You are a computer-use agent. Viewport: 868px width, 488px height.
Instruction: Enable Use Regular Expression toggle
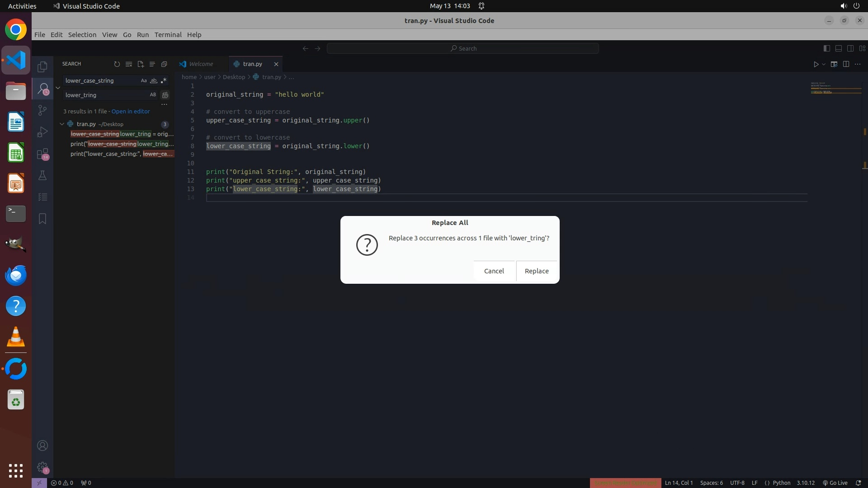[164, 80]
